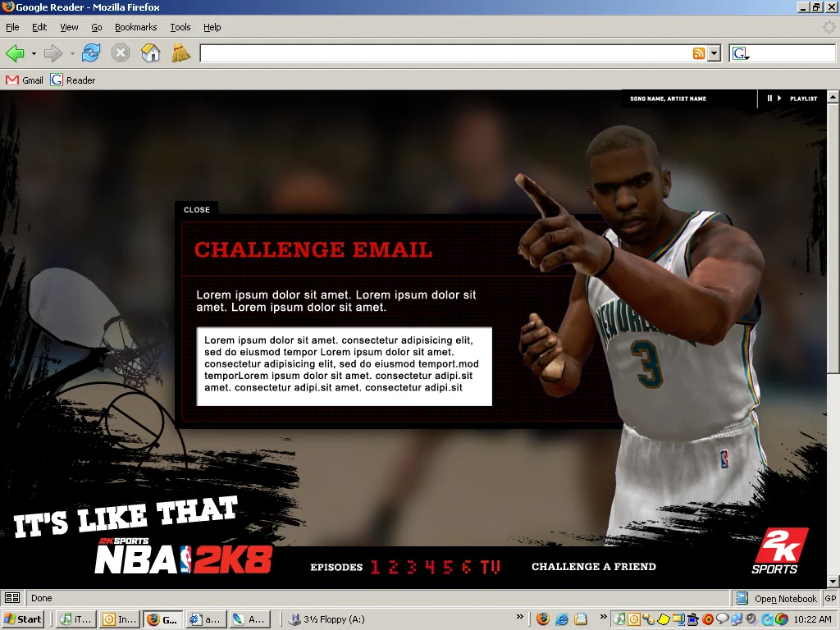Expand the floppy toolbar chevron
Viewport: 840px width, 630px height.
(519, 617)
